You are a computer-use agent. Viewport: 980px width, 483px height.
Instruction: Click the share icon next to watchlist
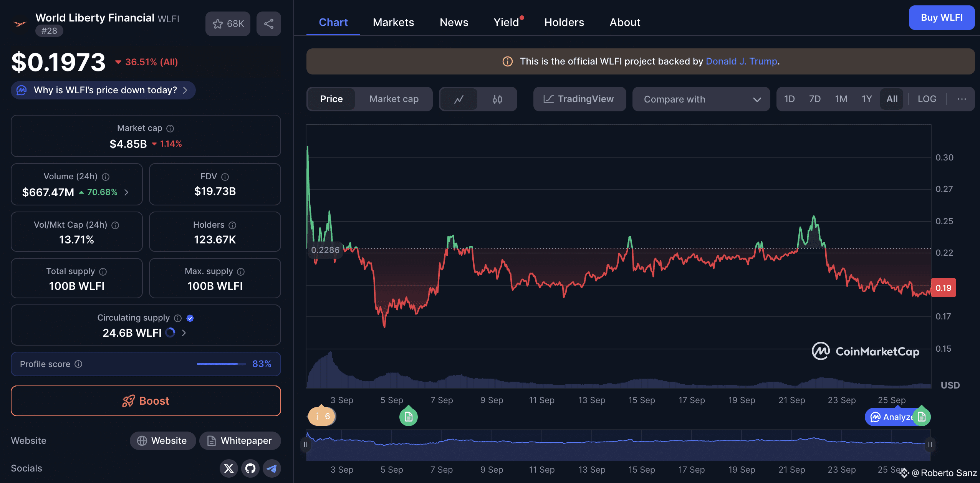click(269, 24)
